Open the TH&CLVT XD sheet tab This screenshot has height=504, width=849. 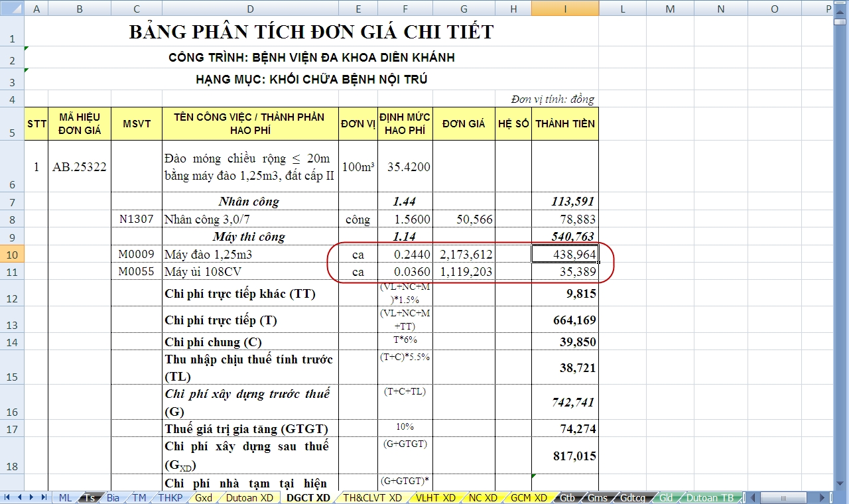pos(372,497)
